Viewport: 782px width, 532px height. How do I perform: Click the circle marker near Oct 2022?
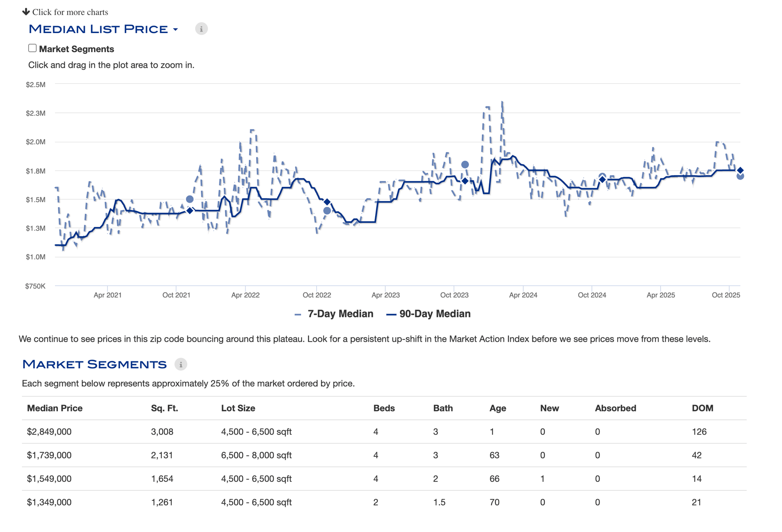pyautogui.click(x=327, y=211)
